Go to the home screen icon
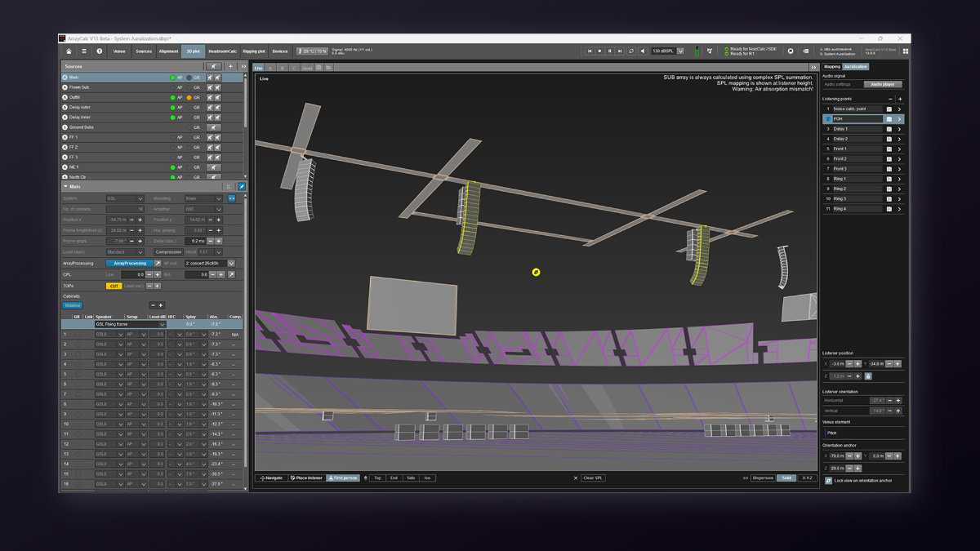The height and width of the screenshot is (551, 980). 69,51
